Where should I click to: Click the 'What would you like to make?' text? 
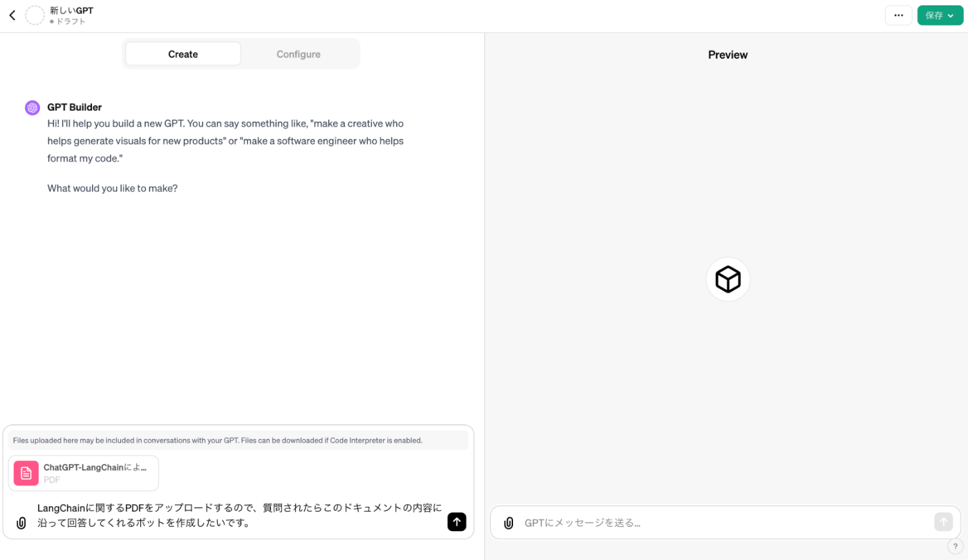point(113,188)
